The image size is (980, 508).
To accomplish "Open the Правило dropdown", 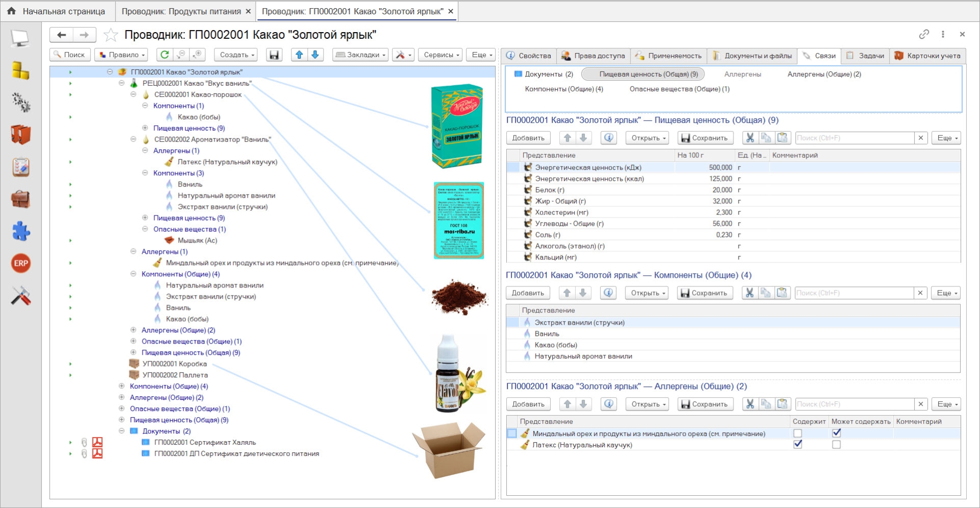I will (x=122, y=55).
